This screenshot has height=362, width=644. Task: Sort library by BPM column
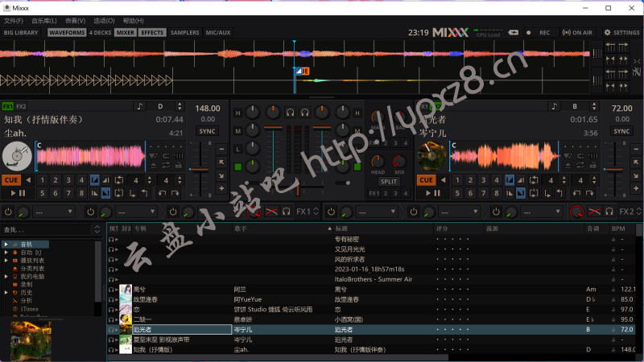(621, 228)
